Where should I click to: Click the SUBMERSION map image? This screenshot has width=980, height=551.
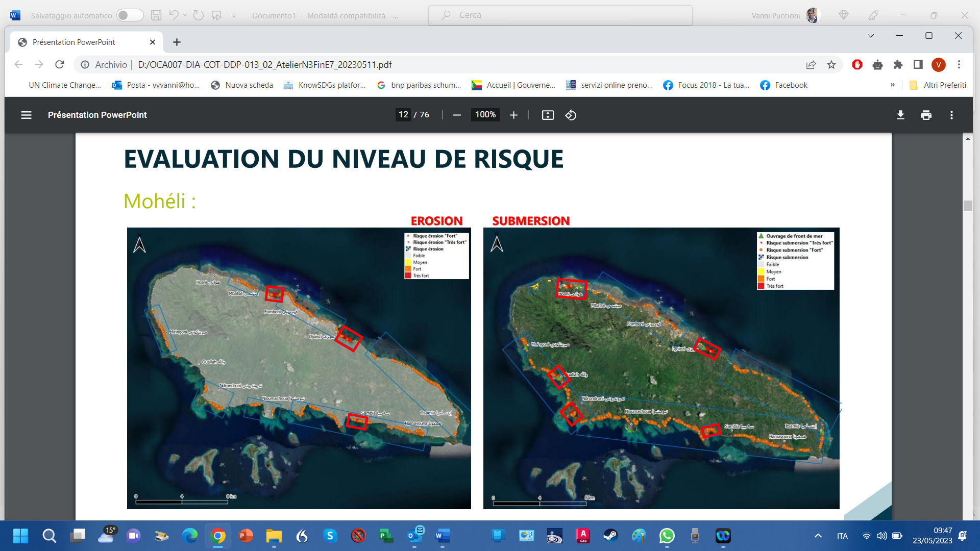tap(661, 368)
